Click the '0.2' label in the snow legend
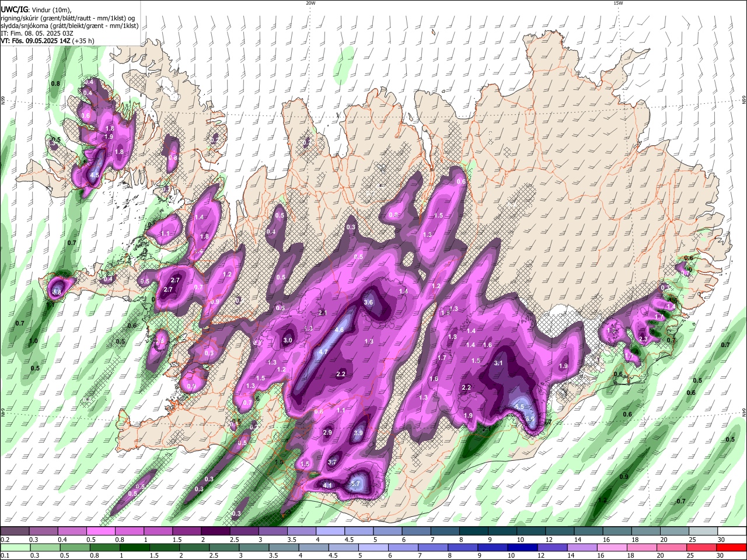 5,540
